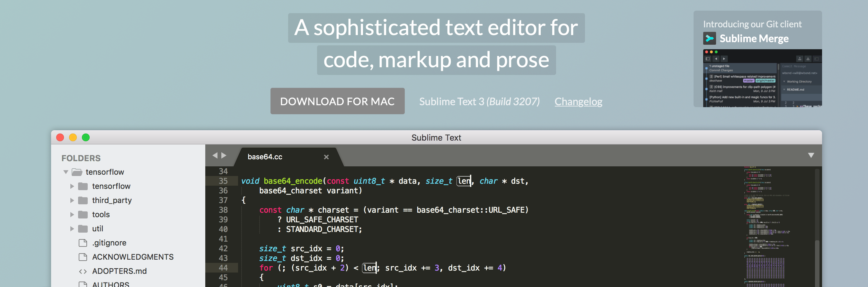
Task: Click the Download for Mac button
Action: (x=337, y=101)
